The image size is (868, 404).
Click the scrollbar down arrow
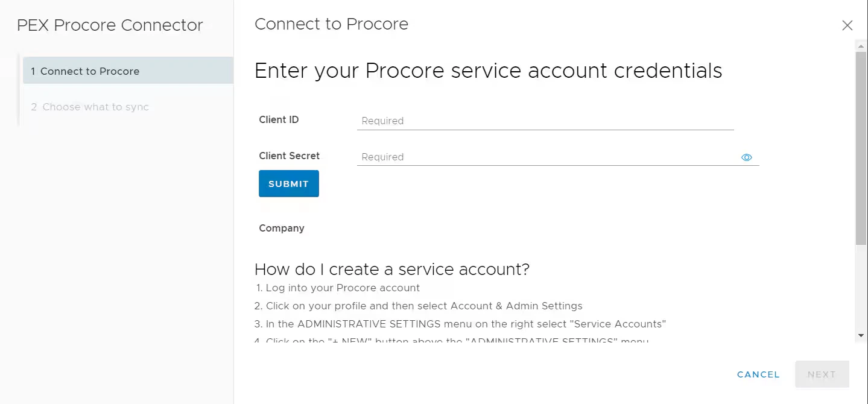[859, 335]
